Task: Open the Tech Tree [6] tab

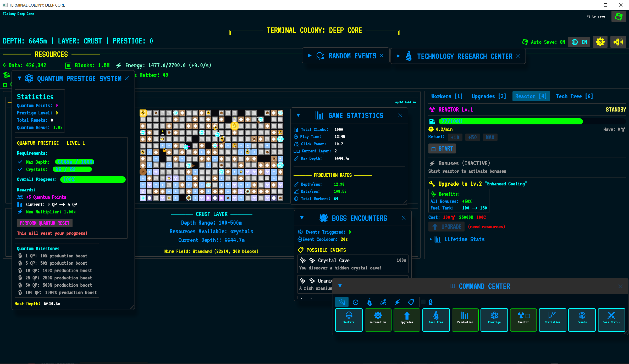Action: click(574, 96)
